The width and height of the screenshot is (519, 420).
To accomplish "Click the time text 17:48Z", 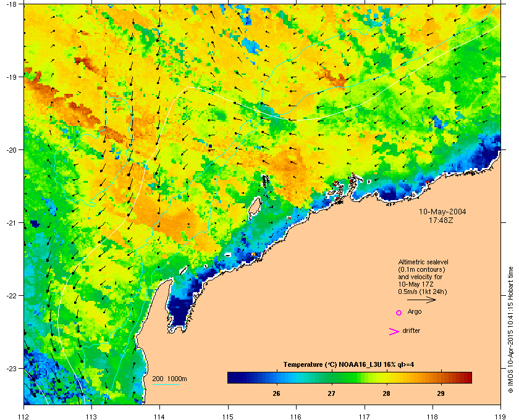I will coord(441,220).
